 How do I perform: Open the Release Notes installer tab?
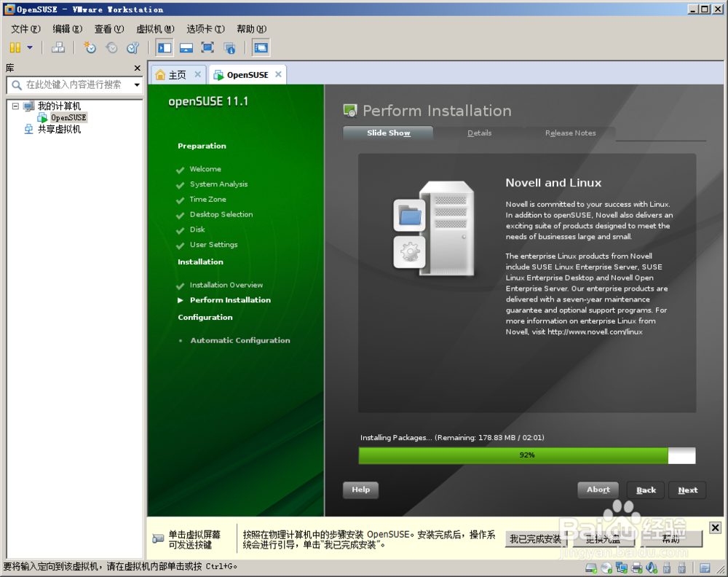570,133
